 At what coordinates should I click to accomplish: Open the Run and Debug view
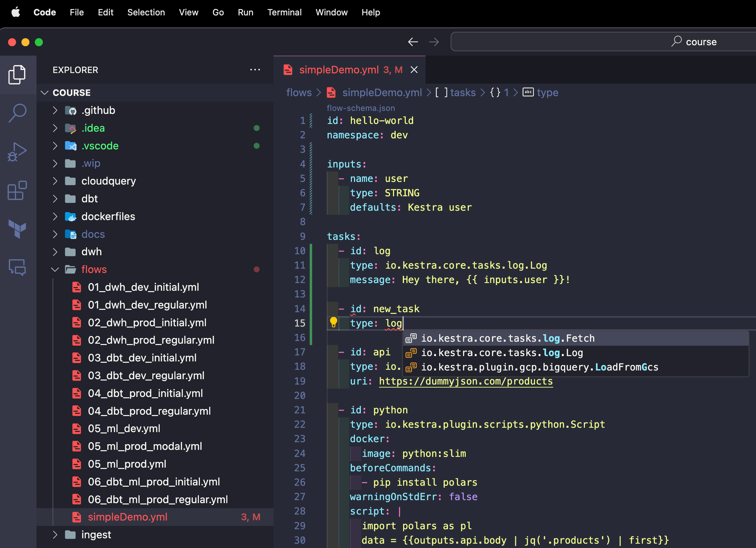click(17, 151)
